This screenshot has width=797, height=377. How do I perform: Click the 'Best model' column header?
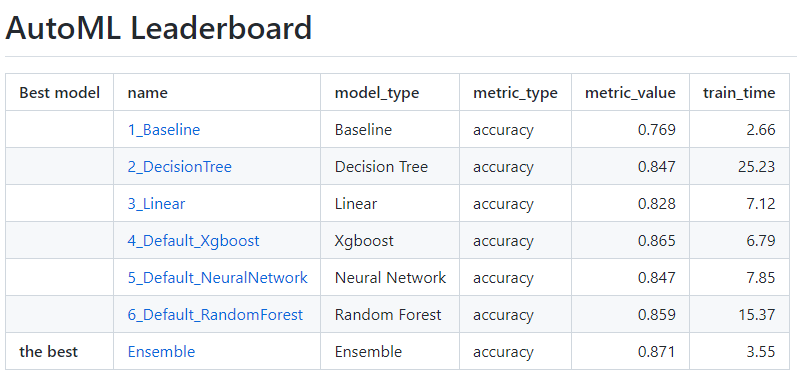[x=59, y=93]
